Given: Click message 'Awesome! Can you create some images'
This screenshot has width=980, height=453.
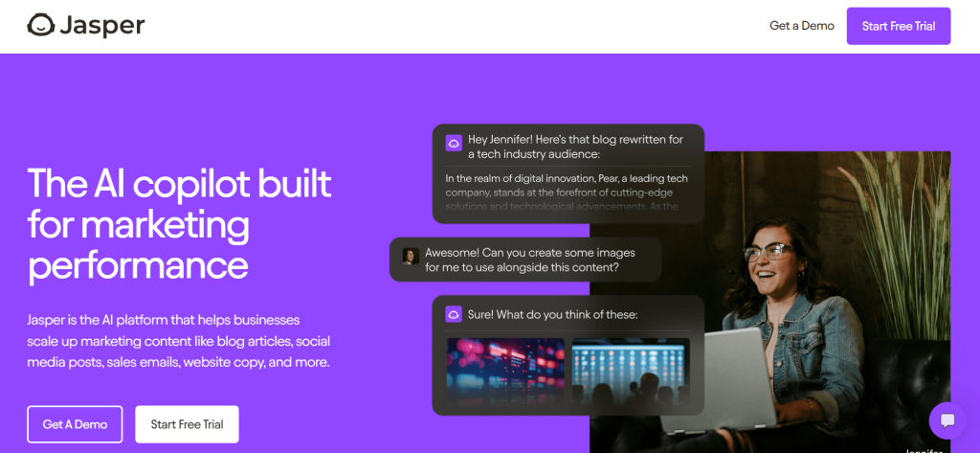Looking at the screenshot, I should tap(530, 260).
